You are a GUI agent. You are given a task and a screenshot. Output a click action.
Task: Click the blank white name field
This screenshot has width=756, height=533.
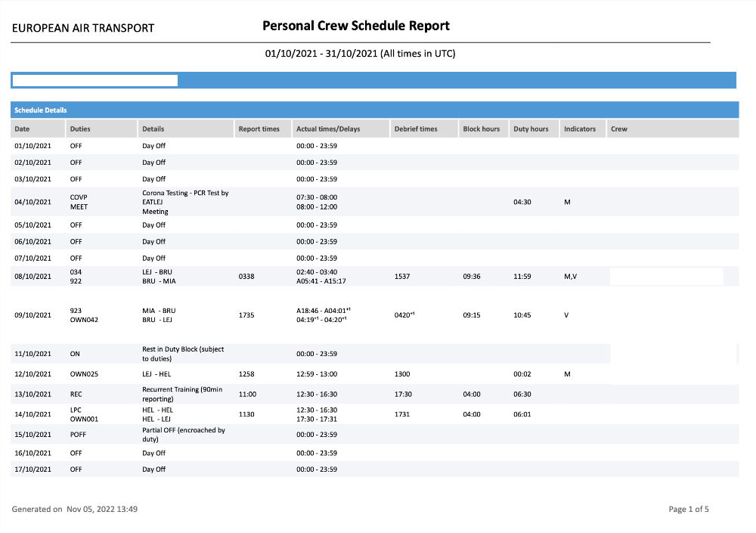pos(95,80)
